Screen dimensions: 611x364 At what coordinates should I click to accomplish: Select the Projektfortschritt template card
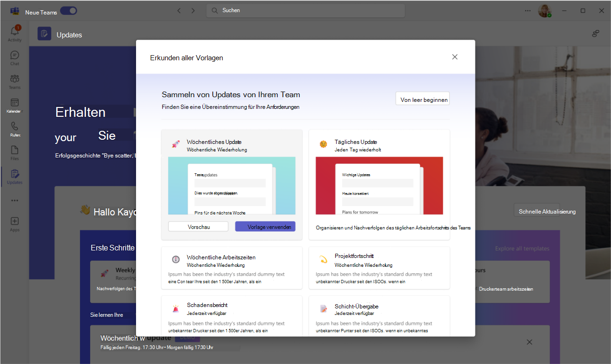pyautogui.click(x=379, y=268)
